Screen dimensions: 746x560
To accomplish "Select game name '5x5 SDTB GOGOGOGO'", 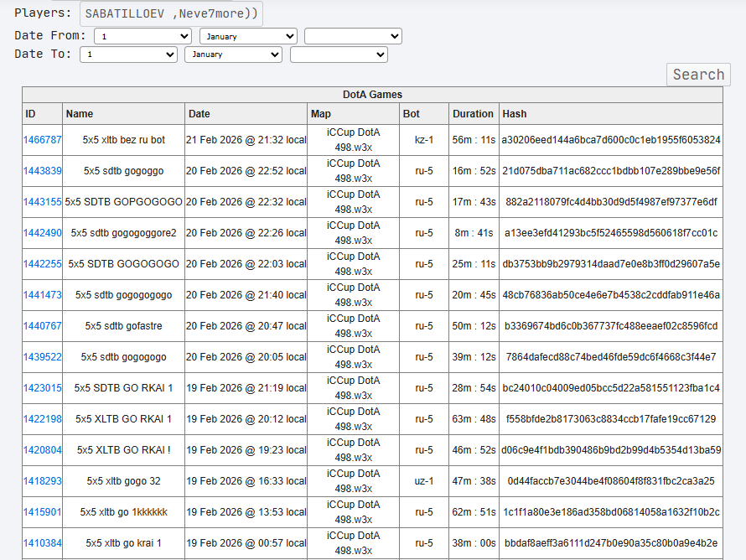I will point(124,264).
